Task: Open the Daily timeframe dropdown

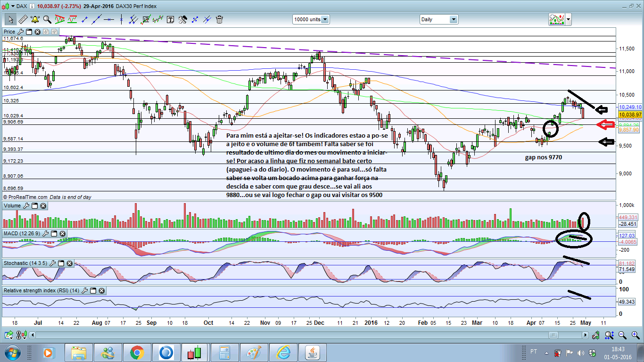Action: (x=439, y=19)
